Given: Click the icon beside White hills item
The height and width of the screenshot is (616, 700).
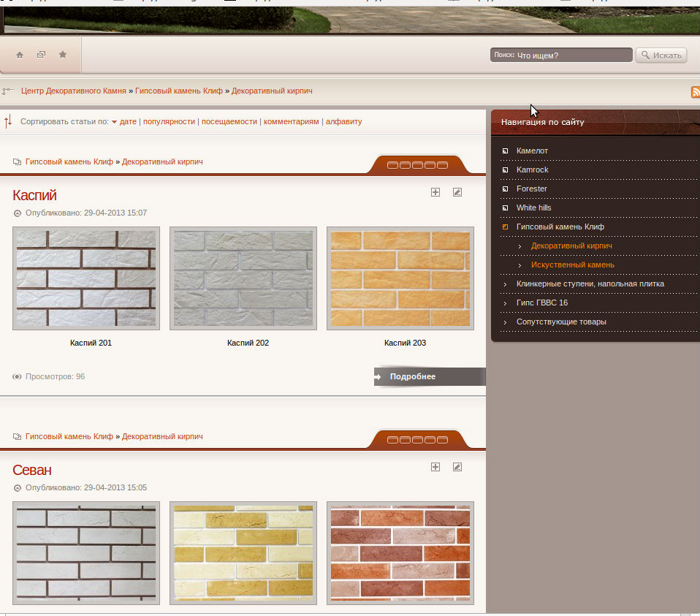Looking at the screenshot, I should coord(506,208).
